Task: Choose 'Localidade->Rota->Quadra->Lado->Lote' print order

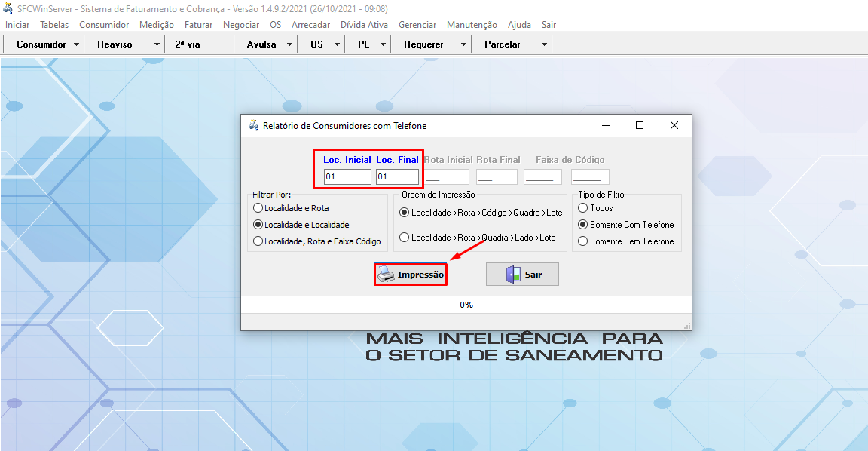Action: 405,238
